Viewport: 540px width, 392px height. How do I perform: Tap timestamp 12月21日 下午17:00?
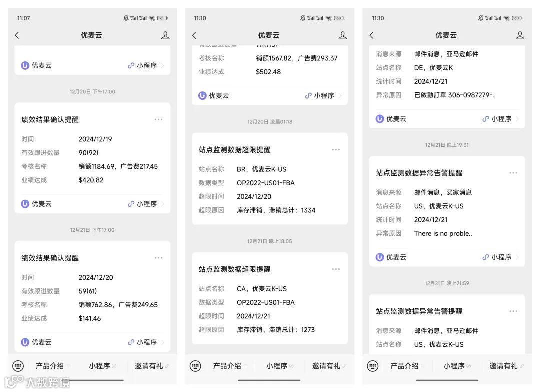tap(92, 230)
